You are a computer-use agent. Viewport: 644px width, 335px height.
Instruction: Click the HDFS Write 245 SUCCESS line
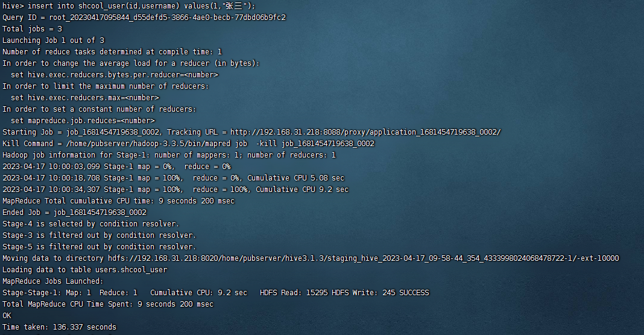(216, 293)
